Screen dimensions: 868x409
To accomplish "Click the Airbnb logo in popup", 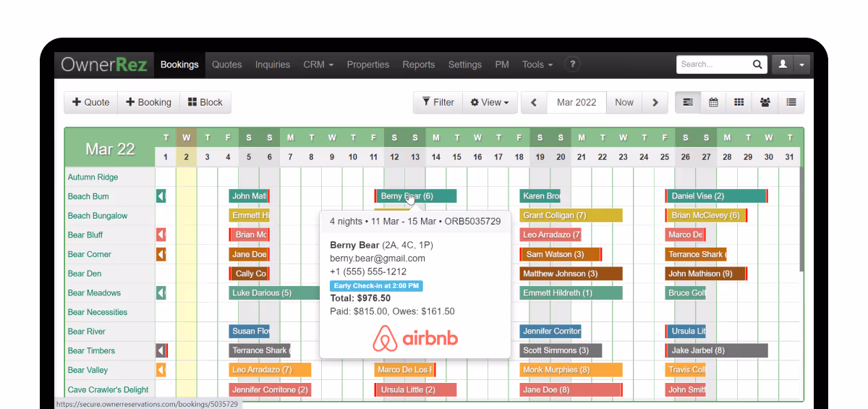I will [x=416, y=338].
